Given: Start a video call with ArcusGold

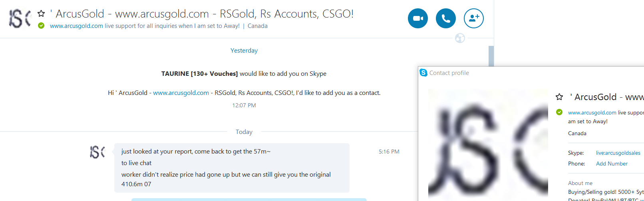Looking at the screenshot, I should coord(417,18).
